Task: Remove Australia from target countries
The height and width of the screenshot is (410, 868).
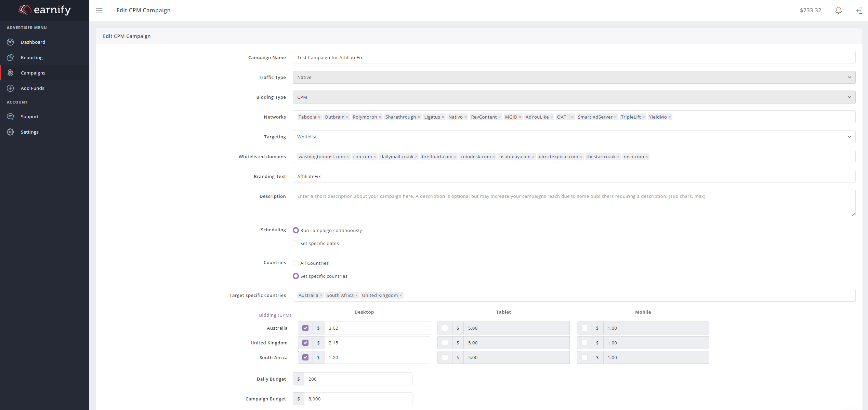Action: (321, 296)
